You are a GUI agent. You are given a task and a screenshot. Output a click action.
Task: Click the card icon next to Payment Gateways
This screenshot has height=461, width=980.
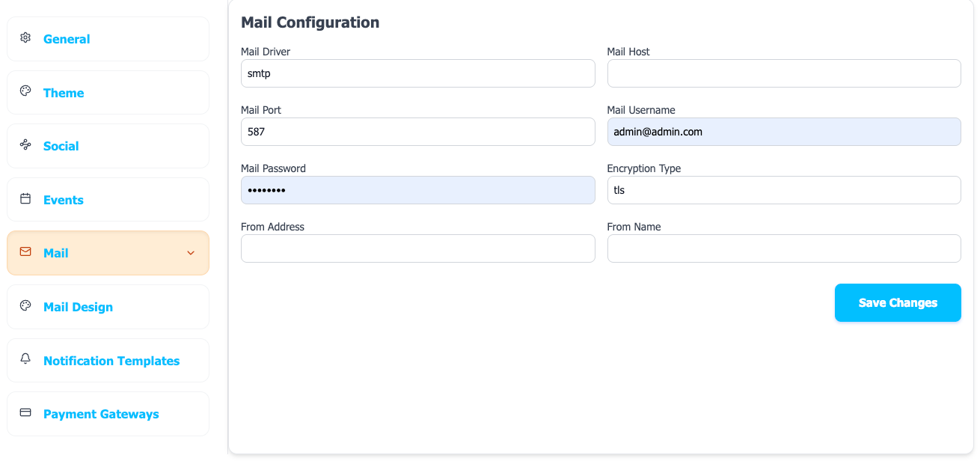pos(25,412)
